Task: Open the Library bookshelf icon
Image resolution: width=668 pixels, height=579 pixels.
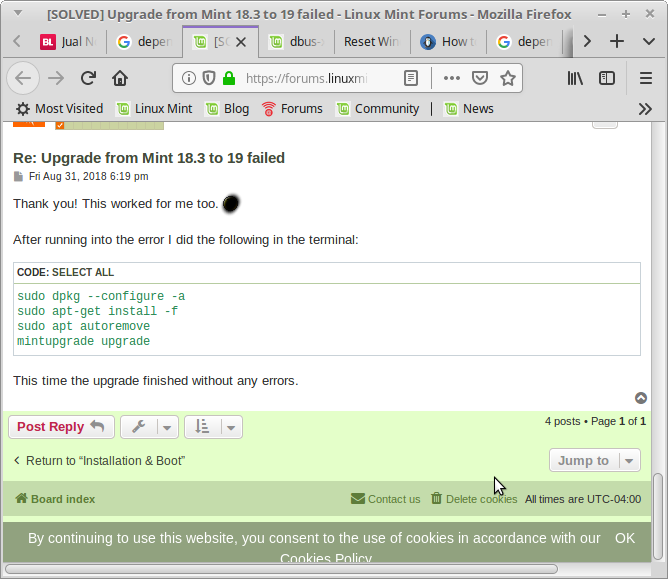Action: pos(575,78)
